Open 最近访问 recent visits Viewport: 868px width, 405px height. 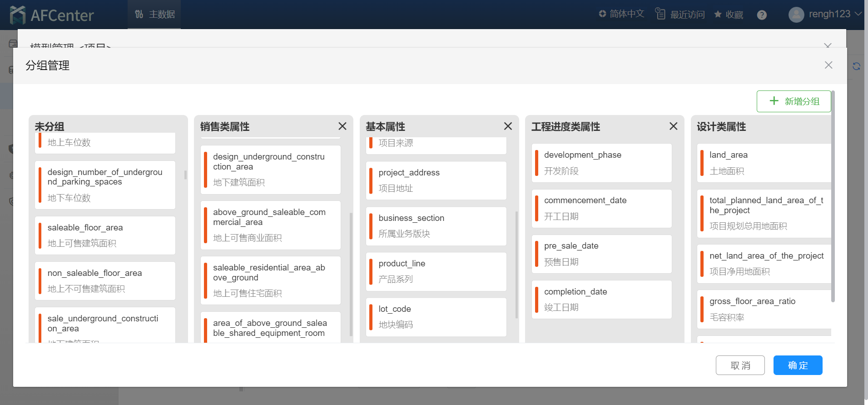(680, 15)
